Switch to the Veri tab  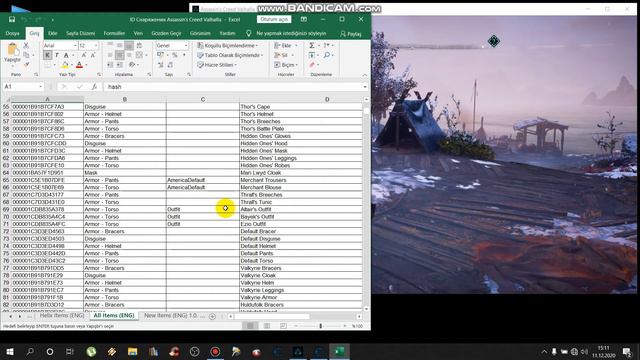tap(138, 33)
